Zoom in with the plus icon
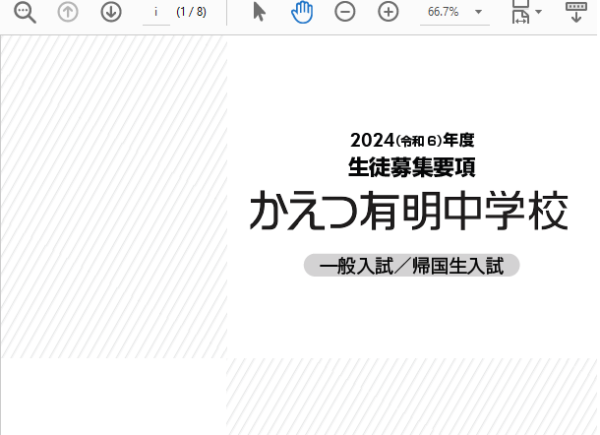This screenshot has width=600, height=435. (x=388, y=12)
